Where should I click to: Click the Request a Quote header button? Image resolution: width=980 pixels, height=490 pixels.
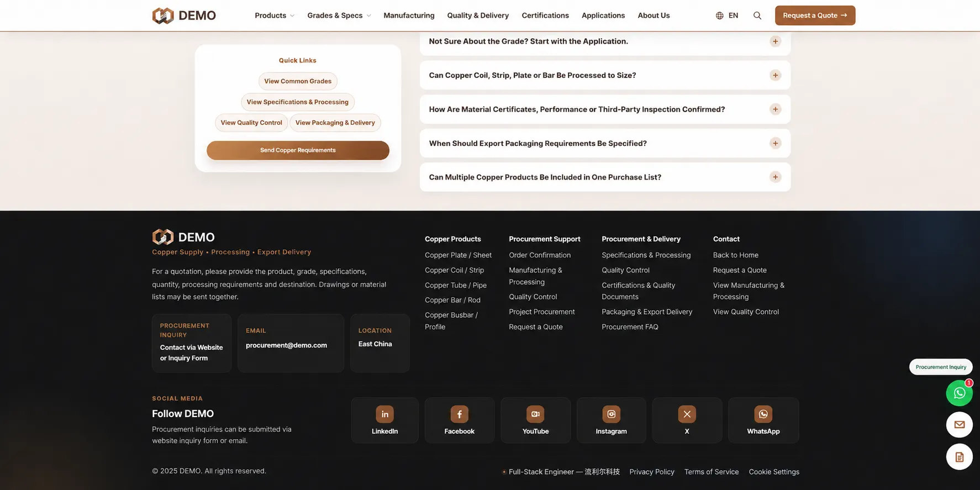pyautogui.click(x=815, y=15)
